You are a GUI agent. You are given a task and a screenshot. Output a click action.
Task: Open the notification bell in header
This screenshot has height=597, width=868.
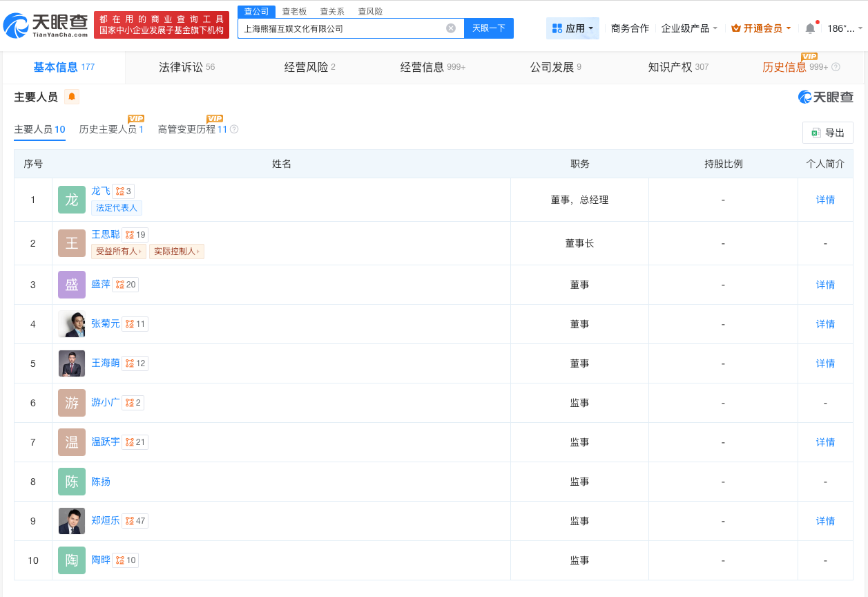[810, 28]
